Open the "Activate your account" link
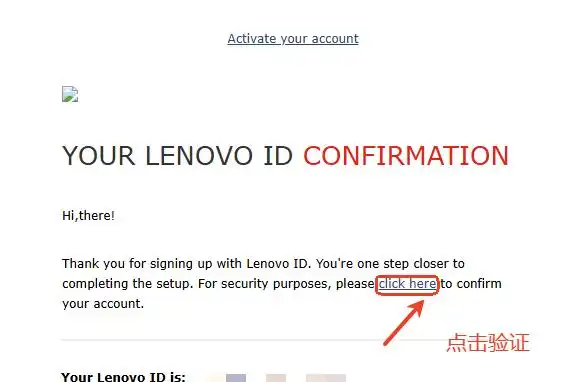Viewport: 571px width, 382px height. (x=293, y=39)
